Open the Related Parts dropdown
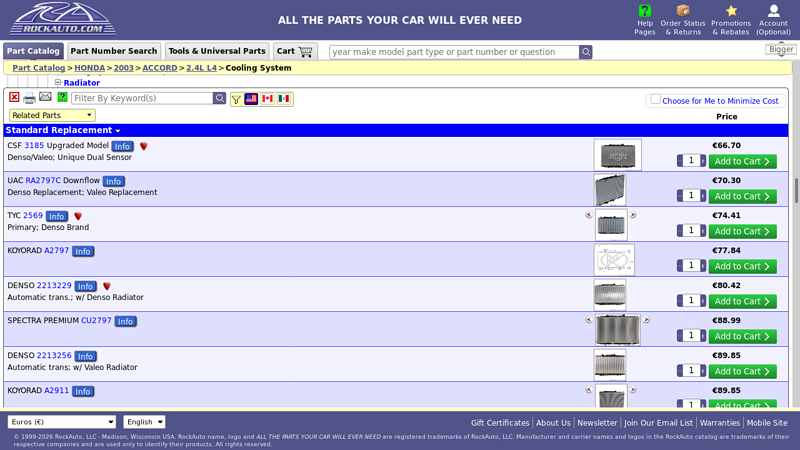 (52, 115)
